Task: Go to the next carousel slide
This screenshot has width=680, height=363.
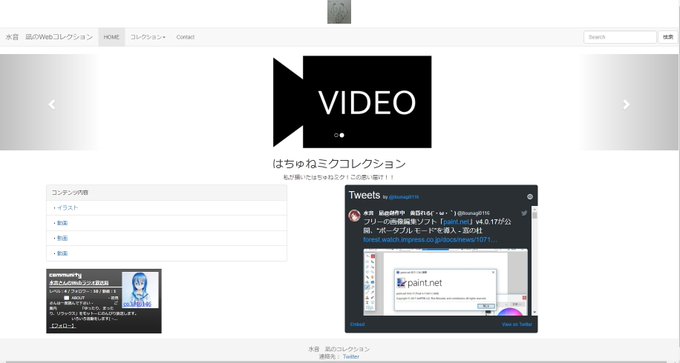Action: coord(626,104)
